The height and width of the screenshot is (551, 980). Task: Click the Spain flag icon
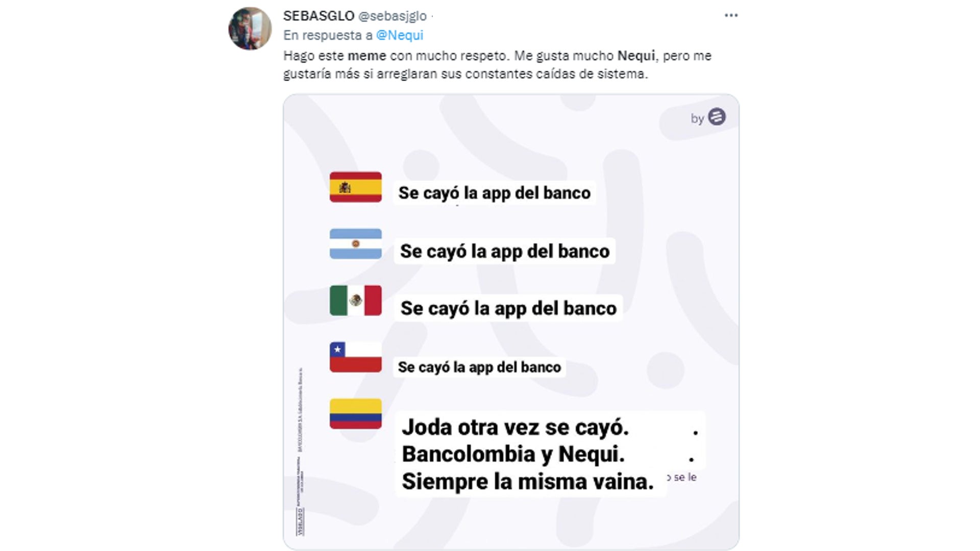coord(355,187)
